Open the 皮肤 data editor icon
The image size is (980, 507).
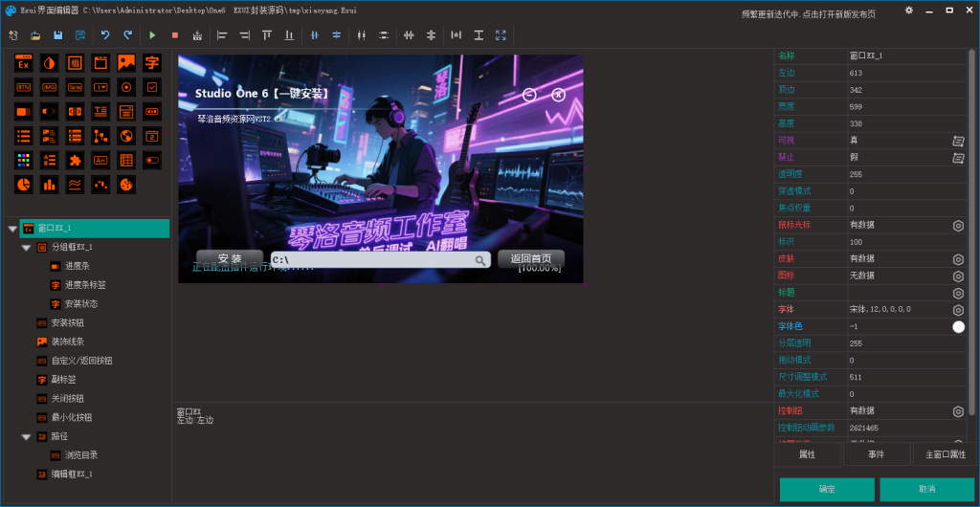click(x=958, y=259)
